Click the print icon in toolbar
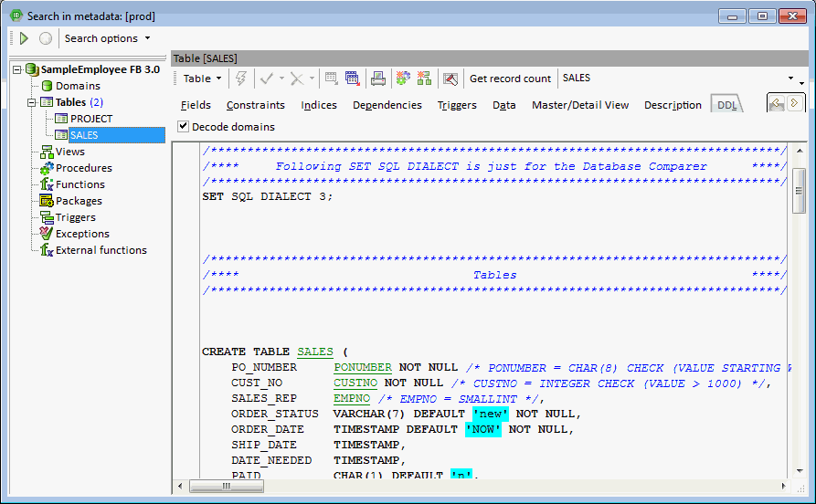 click(x=377, y=79)
